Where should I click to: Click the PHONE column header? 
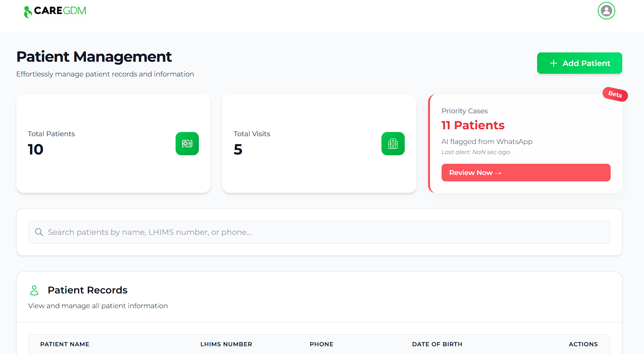pyautogui.click(x=321, y=344)
